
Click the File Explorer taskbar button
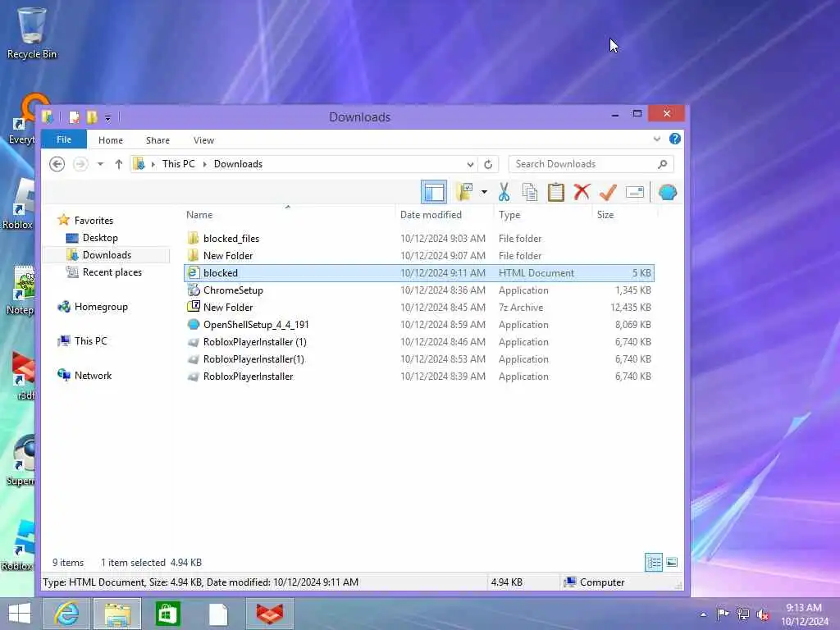point(117,614)
